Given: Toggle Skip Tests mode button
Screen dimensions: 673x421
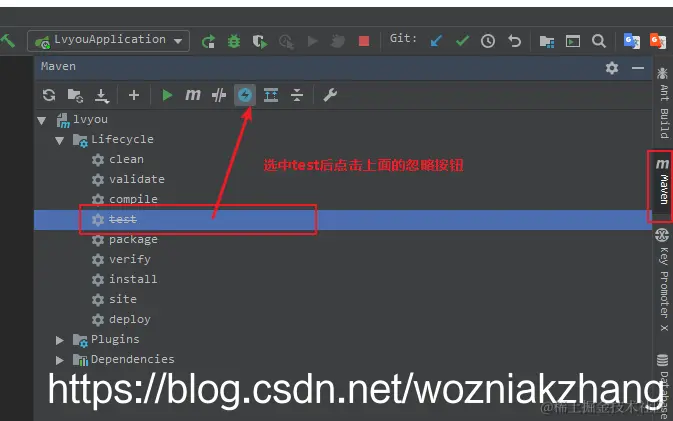Looking at the screenshot, I should tap(245, 95).
